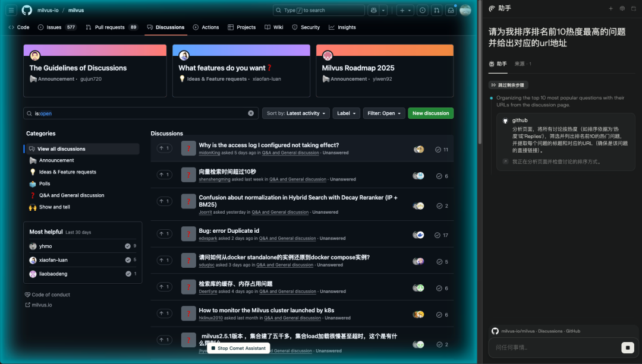
Task: Open 'Why is the access log' discussion title
Action: (x=269, y=145)
